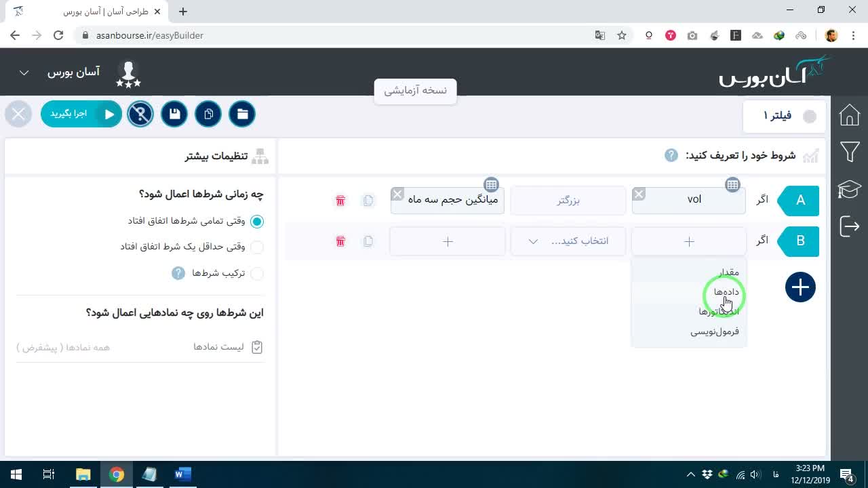Click the chart icon next to شروط خود heading
Screen dimensions: 868x488
point(811,156)
